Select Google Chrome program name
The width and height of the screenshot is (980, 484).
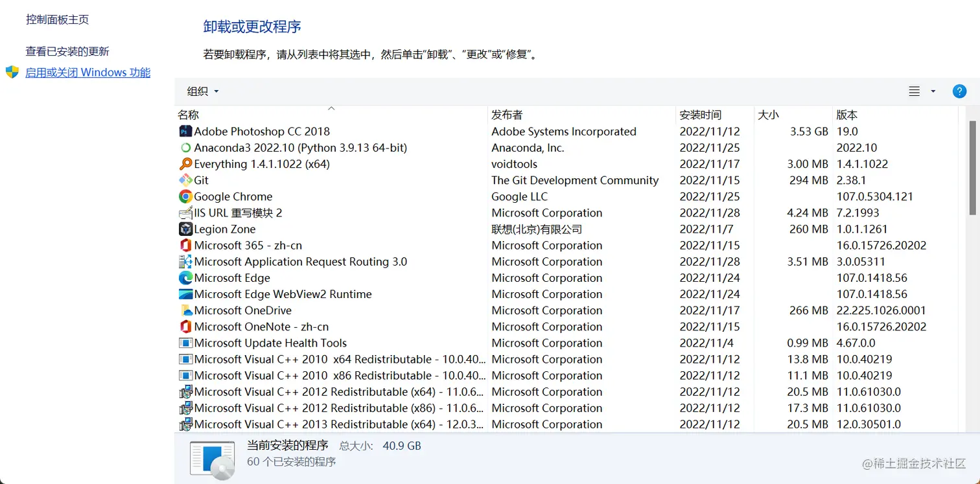click(x=233, y=196)
